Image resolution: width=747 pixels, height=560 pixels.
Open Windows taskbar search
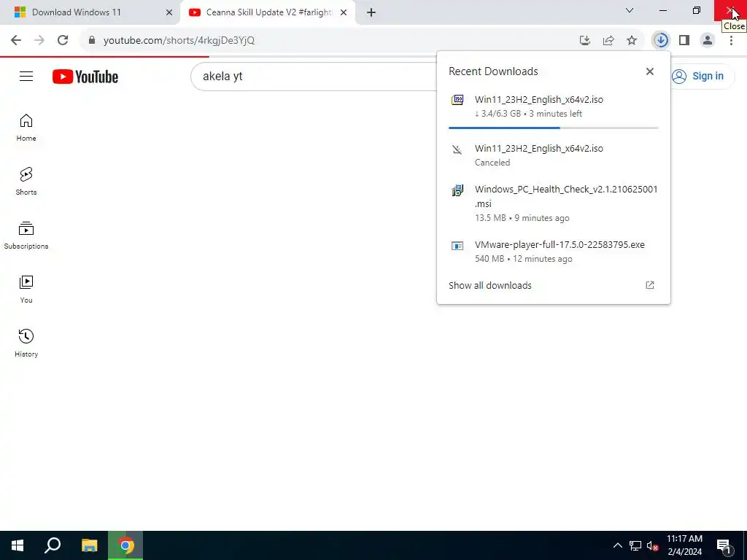[53, 545]
